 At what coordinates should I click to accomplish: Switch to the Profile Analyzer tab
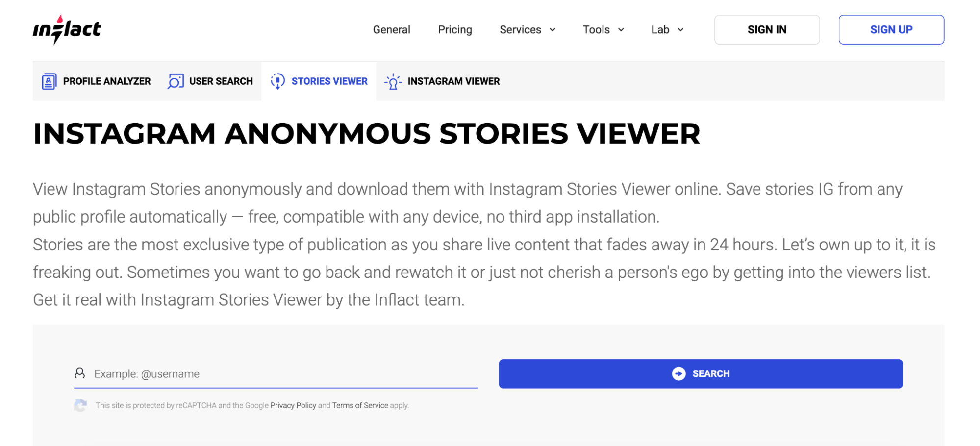point(96,81)
